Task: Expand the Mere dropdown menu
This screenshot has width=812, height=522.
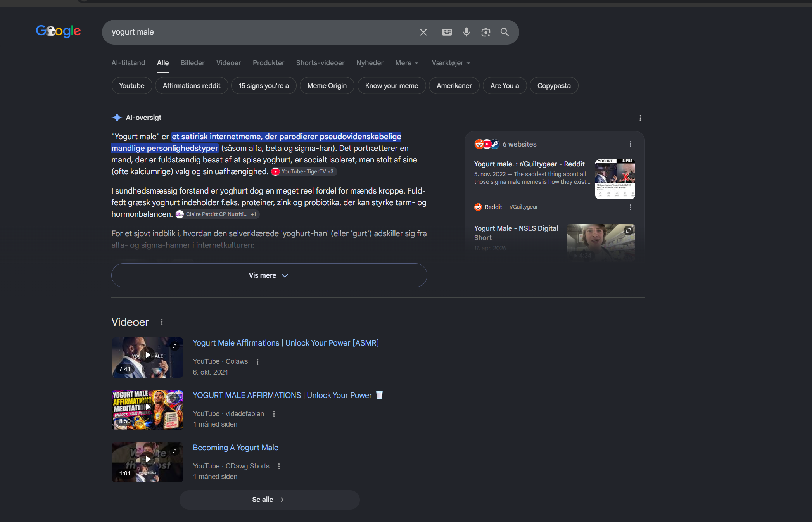Action: tap(406, 63)
